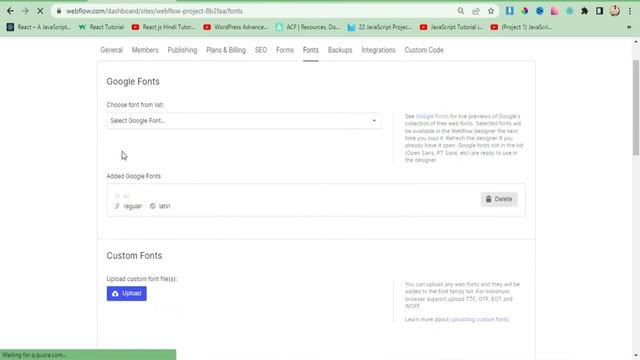Screen dimensions: 640x360
Task: Click the first blue extension icon in toolbar
Action: [x=510, y=11]
